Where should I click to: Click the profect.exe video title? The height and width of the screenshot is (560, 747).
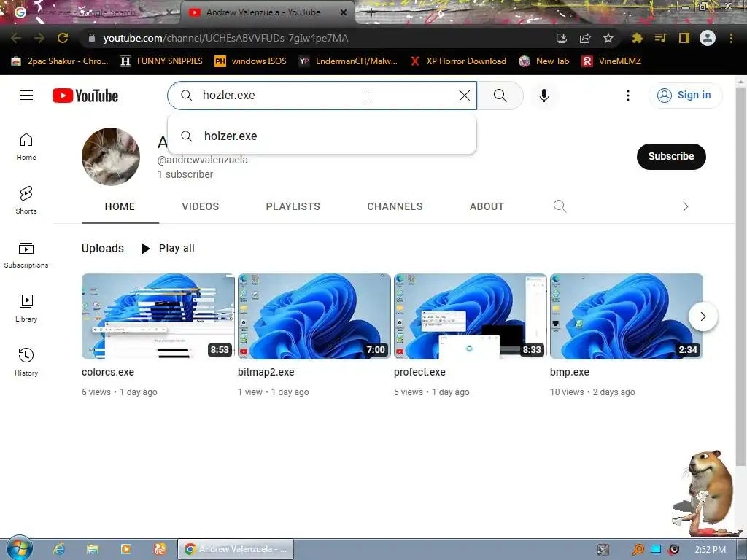(x=419, y=372)
